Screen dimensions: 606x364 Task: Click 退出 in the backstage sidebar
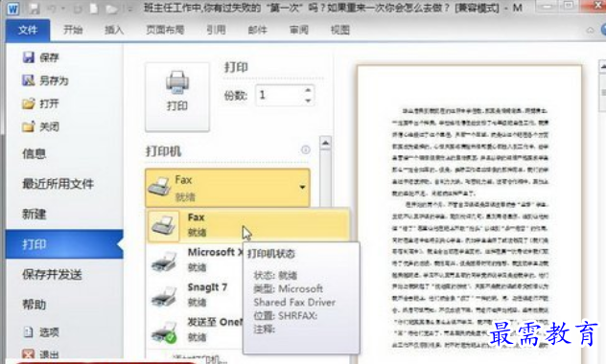[x=40, y=354]
